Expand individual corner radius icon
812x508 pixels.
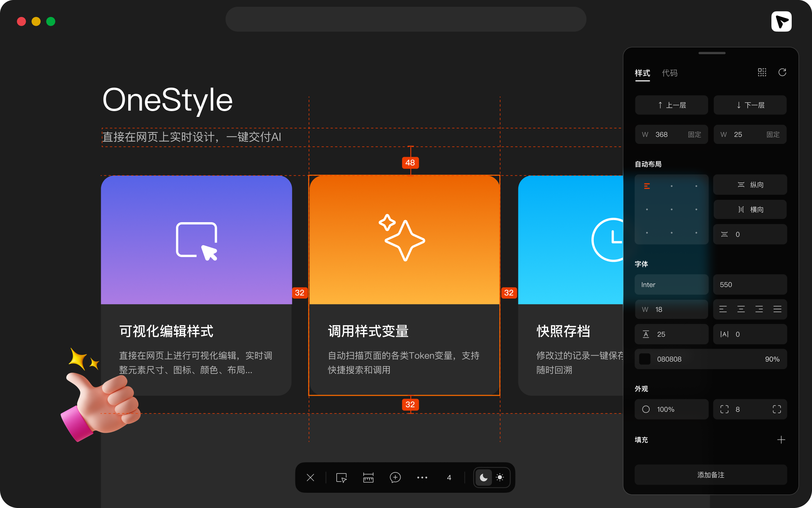[777, 409]
